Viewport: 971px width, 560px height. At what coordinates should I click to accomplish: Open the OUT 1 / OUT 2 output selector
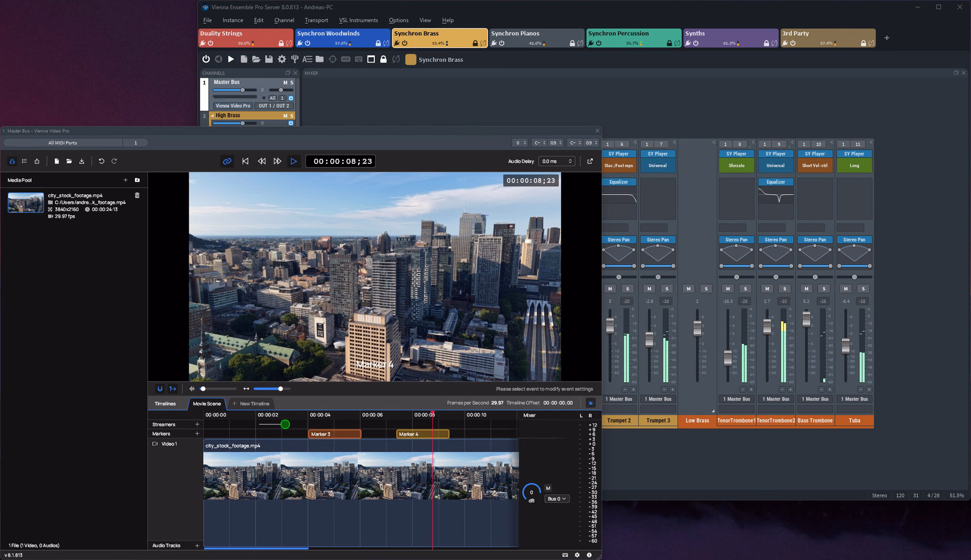[274, 106]
